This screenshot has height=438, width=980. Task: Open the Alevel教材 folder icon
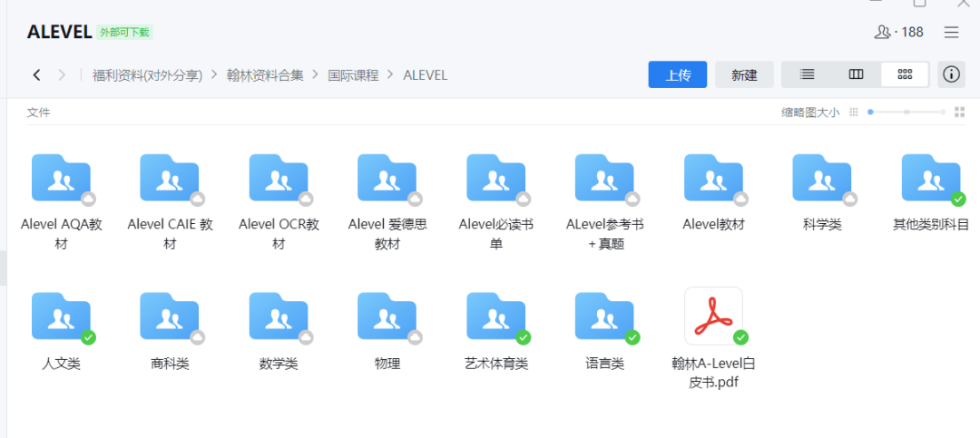pos(713,178)
